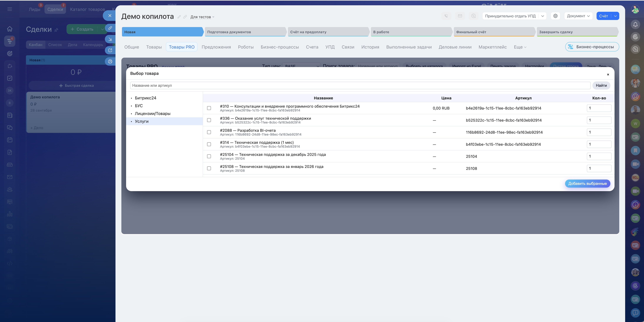This screenshot has height=322, width=644.
Task: Click the email envelope icon in deal header
Action: pyautogui.click(x=460, y=16)
